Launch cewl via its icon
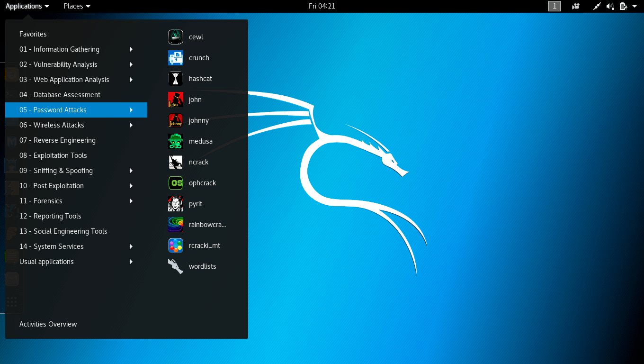The image size is (644, 364). 176,37
